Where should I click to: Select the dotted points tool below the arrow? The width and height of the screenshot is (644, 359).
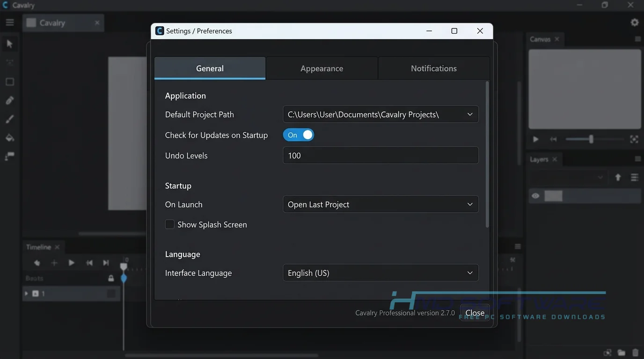[9, 63]
